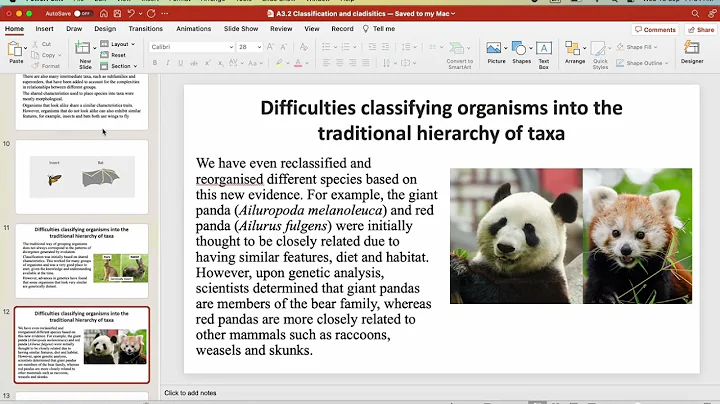Open the Shape Fill dropdown
The height and width of the screenshot is (404, 720).
coord(637,47)
